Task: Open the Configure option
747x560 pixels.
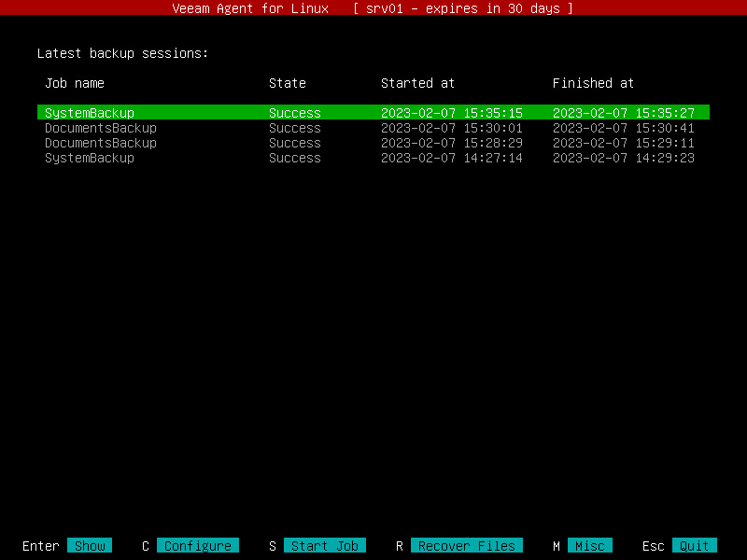Action: [198, 545]
